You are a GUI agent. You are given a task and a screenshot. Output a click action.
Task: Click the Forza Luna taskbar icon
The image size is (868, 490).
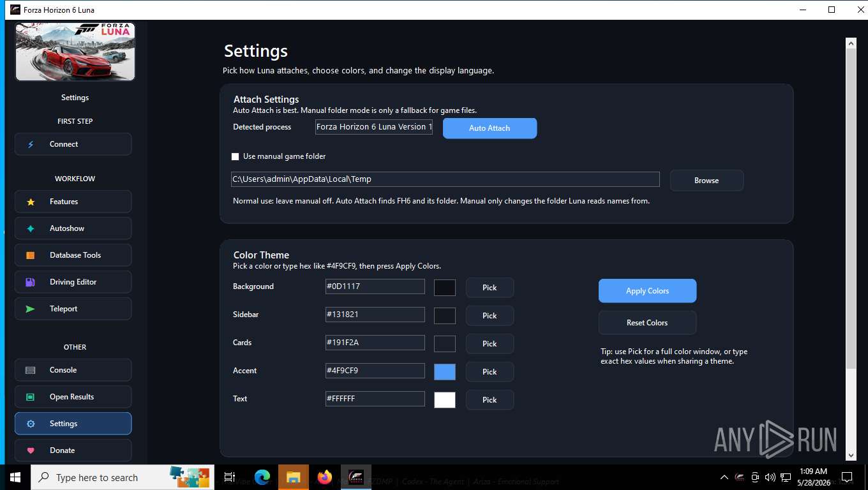pos(356,477)
